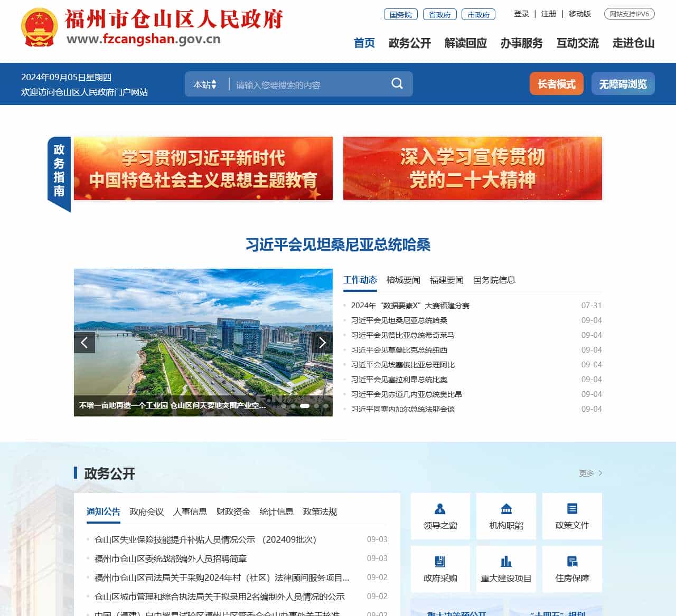Expand the 本站 search scope dropdown
The image size is (676, 616).
pos(205,84)
